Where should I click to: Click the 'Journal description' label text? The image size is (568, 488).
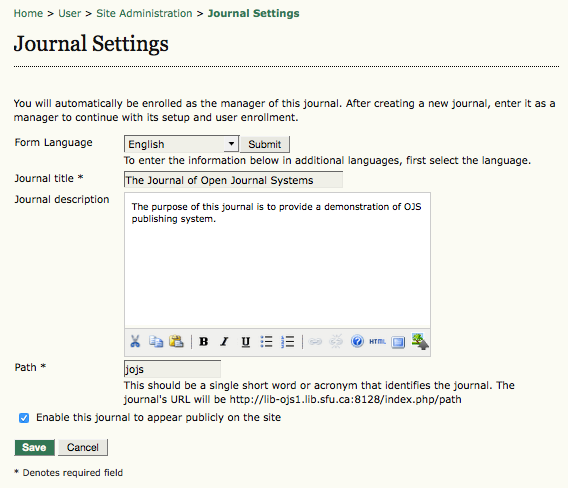(x=62, y=199)
